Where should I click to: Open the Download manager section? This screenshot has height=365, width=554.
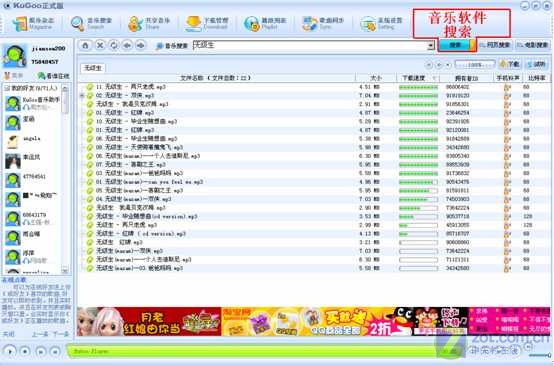(x=207, y=24)
